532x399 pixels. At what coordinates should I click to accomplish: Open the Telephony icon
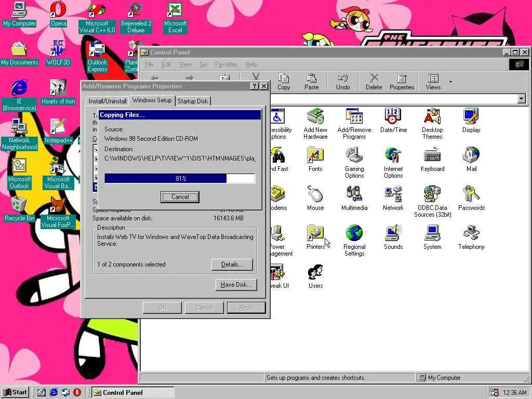[471, 237]
